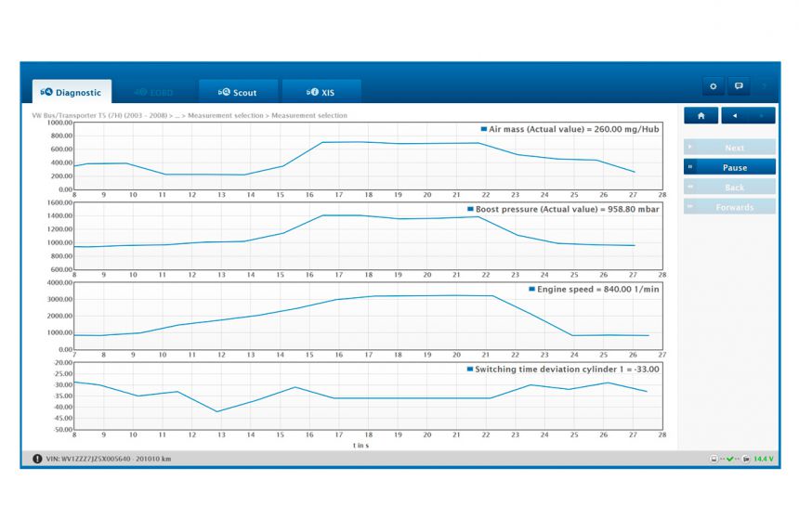The height and width of the screenshot is (532, 799).
Task: Click the Forwards button
Action: coord(729,207)
